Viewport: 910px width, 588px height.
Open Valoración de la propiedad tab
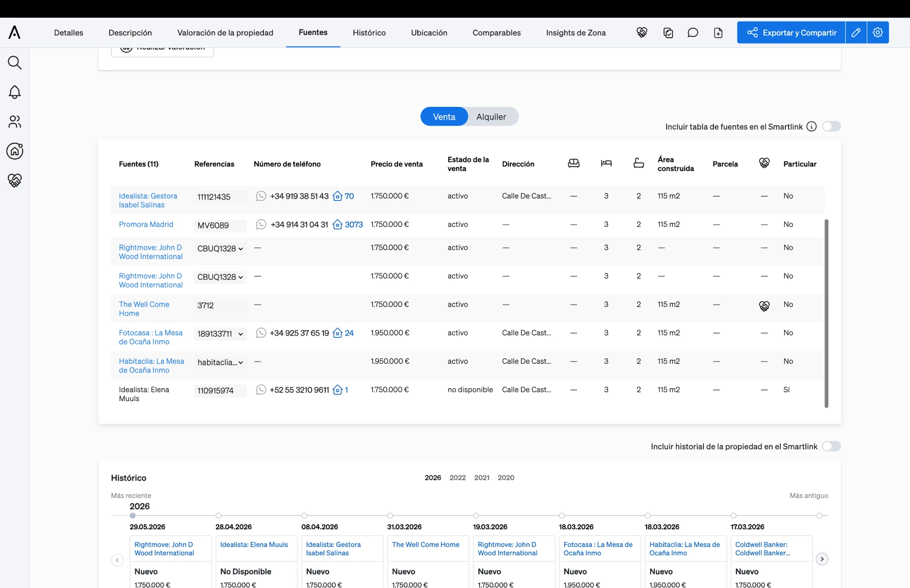click(x=225, y=33)
